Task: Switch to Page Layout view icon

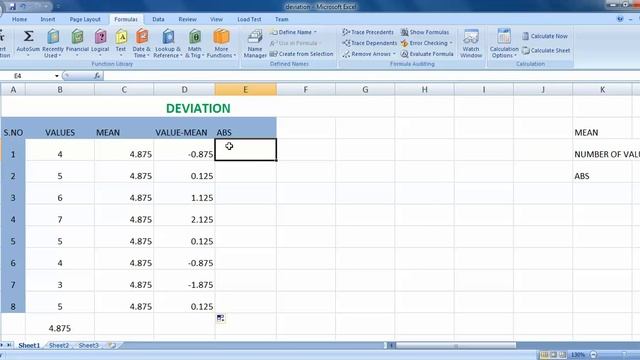Action: click(x=553, y=355)
